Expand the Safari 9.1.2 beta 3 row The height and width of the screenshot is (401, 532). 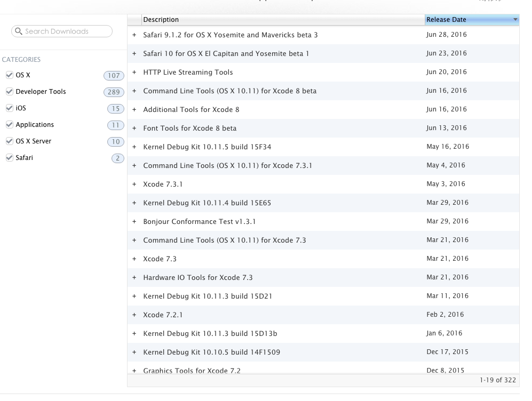(134, 35)
